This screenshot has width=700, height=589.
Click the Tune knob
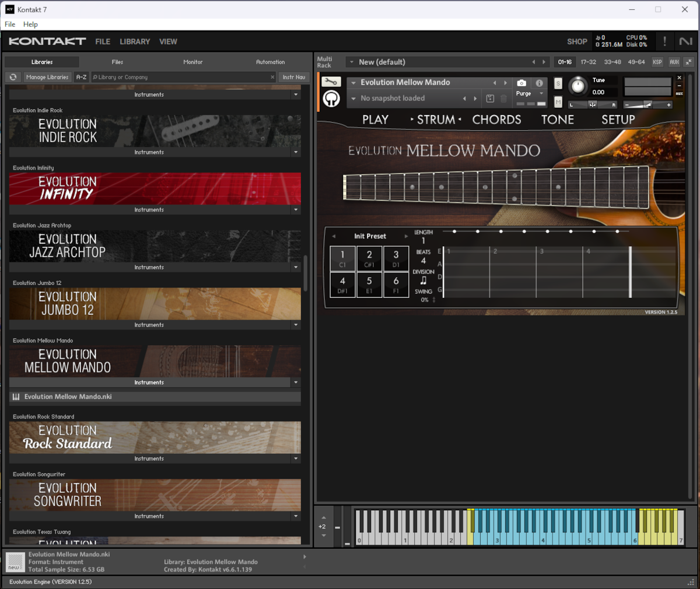577,86
